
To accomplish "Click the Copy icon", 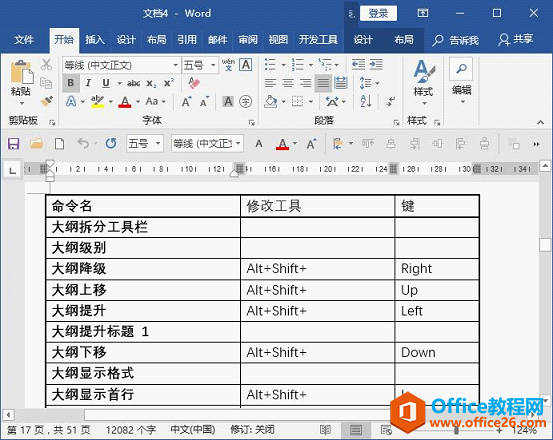I will pos(46,83).
